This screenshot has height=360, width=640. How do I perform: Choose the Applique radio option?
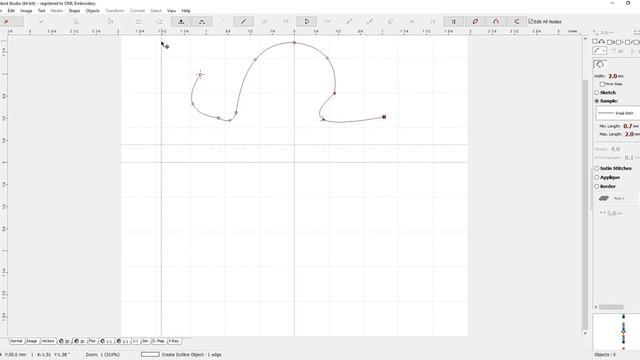pyautogui.click(x=597, y=177)
